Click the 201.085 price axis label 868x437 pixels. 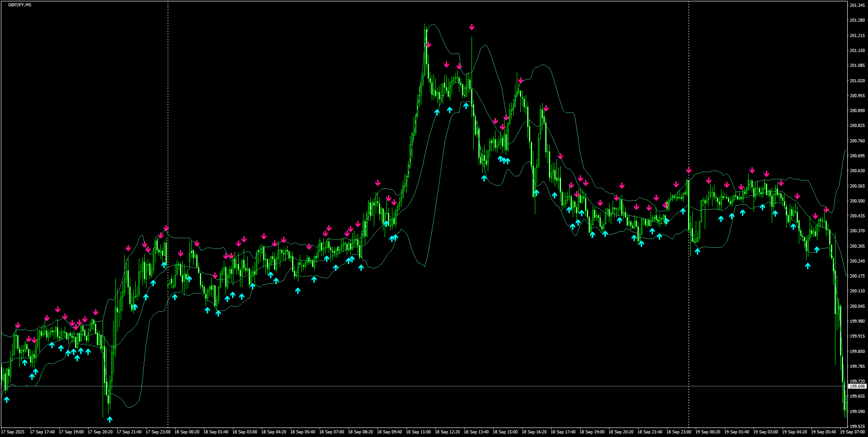pos(857,66)
